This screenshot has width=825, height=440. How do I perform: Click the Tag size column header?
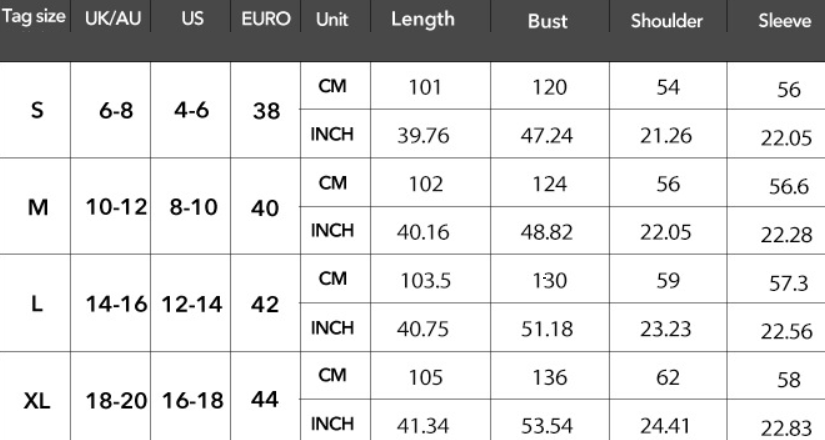tap(35, 19)
